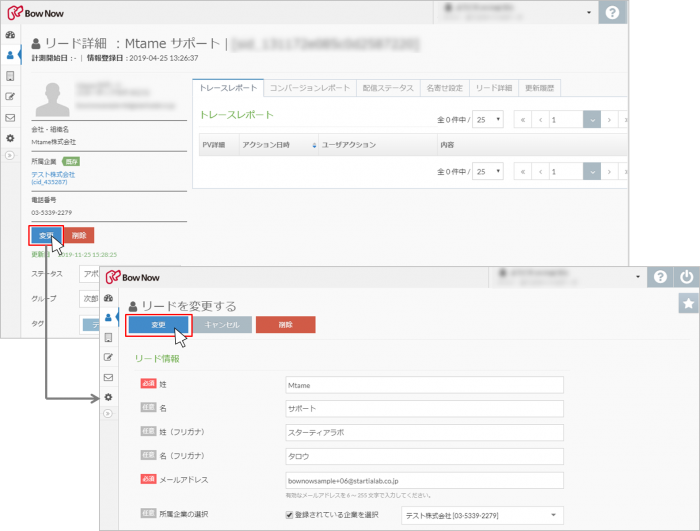Click blue 変更 button in edit lead window
This screenshot has width=700, height=531.
[158, 325]
